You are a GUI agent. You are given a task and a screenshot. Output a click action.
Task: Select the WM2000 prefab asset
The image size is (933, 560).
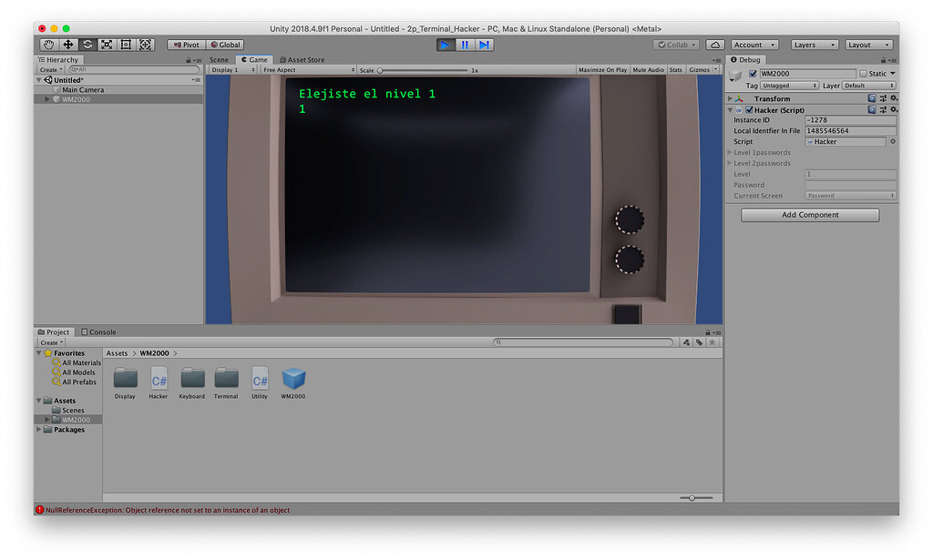[x=292, y=382]
